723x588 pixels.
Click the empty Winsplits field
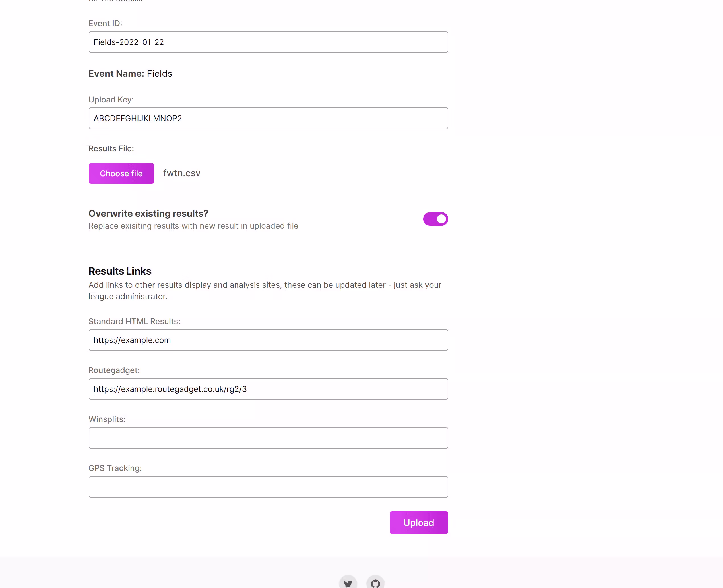[268, 438]
